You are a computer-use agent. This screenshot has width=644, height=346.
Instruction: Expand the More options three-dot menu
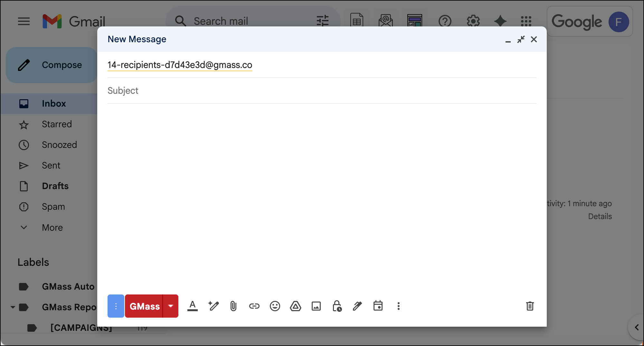click(398, 306)
